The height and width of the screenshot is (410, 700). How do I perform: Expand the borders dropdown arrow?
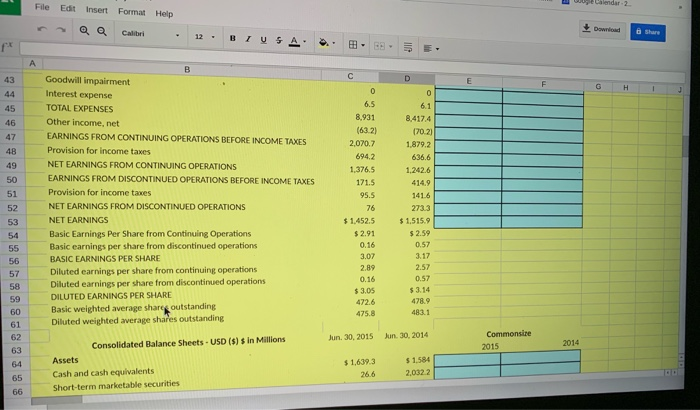click(363, 45)
